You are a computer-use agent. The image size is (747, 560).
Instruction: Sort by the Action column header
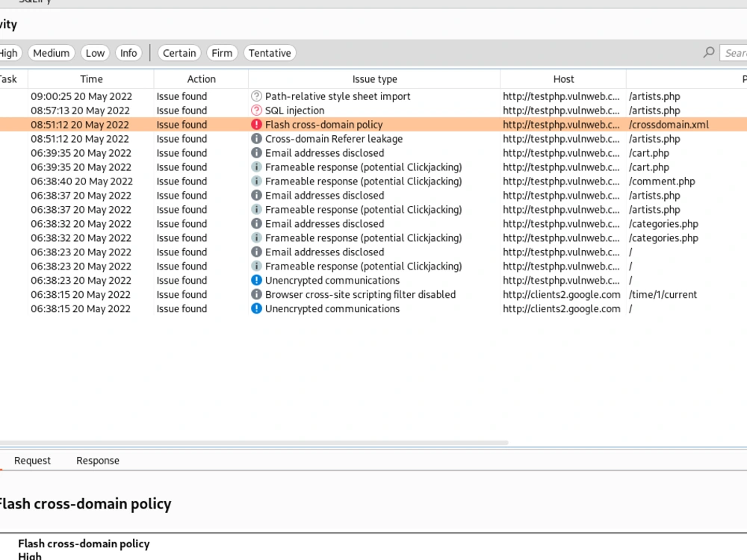tap(201, 79)
